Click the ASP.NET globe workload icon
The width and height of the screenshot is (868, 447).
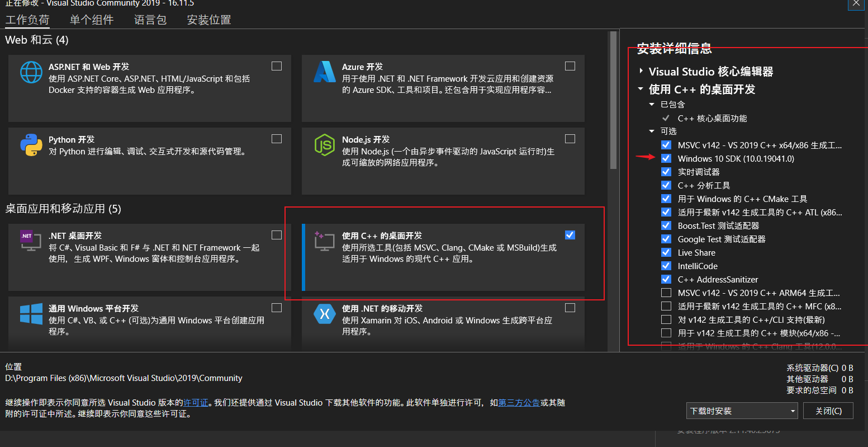pyautogui.click(x=31, y=72)
